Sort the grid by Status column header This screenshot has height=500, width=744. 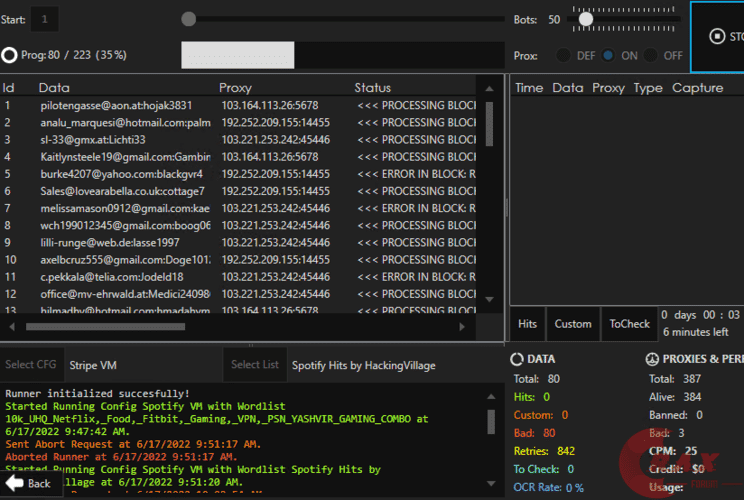tap(373, 88)
